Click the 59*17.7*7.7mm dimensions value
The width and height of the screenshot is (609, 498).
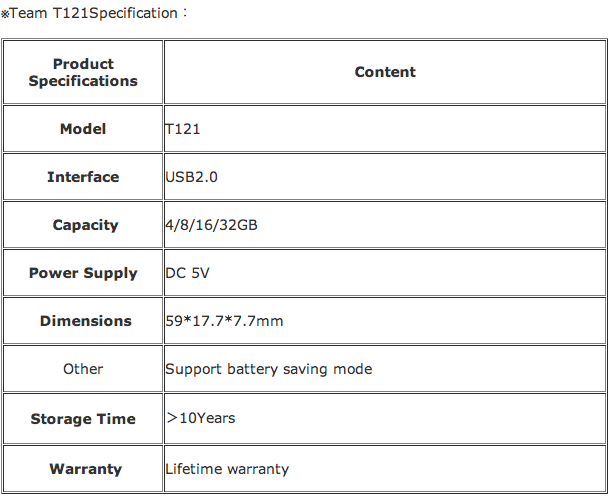[224, 321]
